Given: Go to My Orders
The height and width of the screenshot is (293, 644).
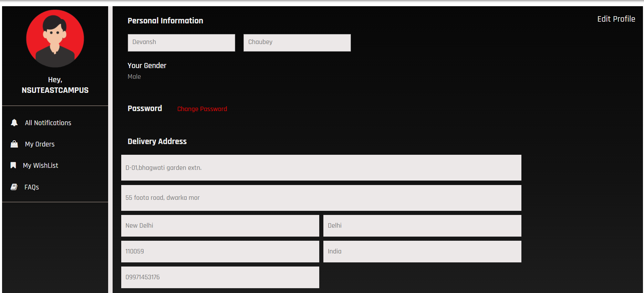Looking at the screenshot, I should click(40, 144).
